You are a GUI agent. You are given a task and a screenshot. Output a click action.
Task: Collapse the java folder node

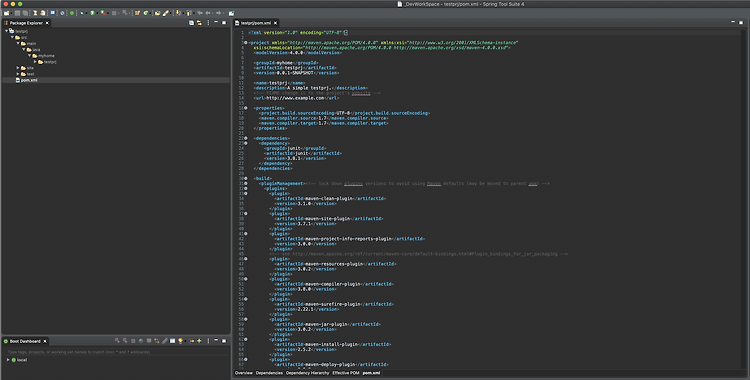[x=23, y=50]
